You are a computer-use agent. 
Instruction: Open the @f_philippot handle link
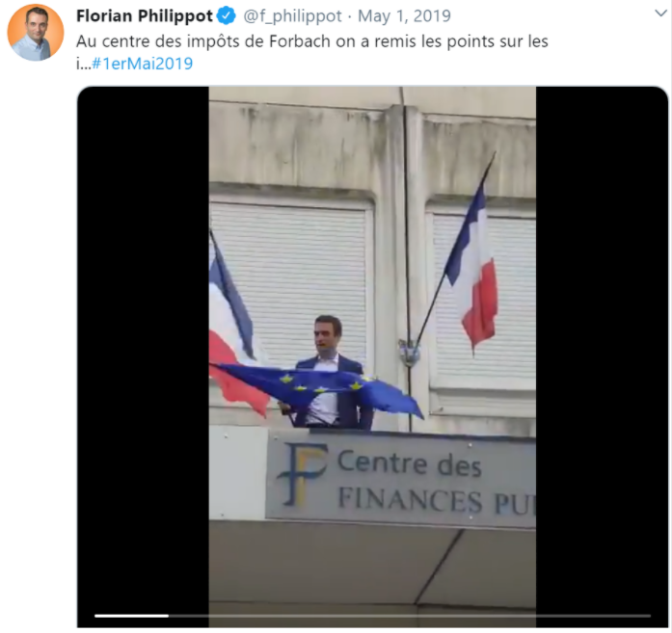point(293,16)
